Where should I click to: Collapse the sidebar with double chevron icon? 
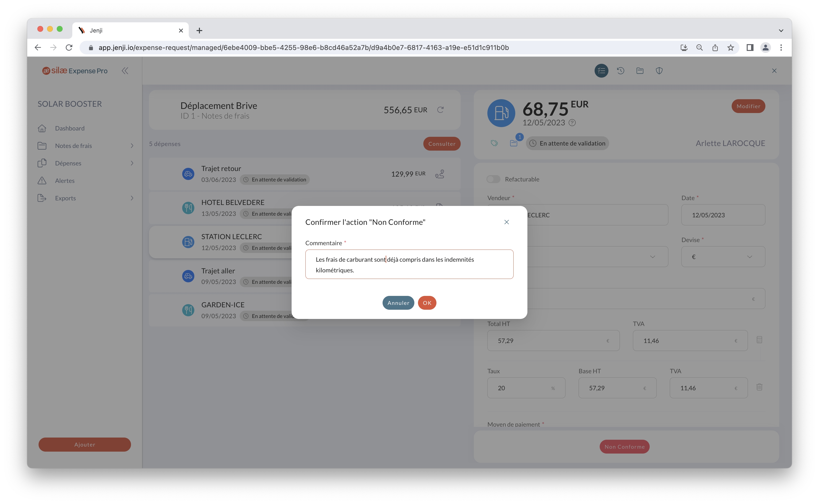click(125, 71)
